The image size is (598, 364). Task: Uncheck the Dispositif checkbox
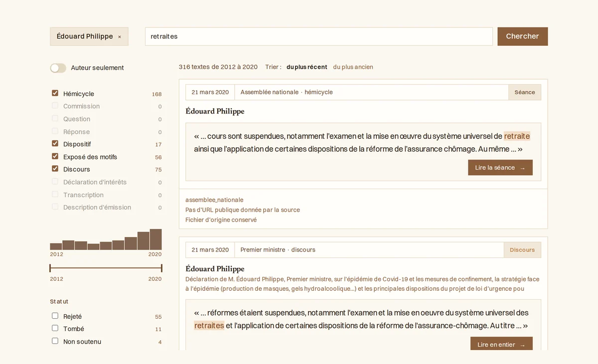tap(55, 143)
